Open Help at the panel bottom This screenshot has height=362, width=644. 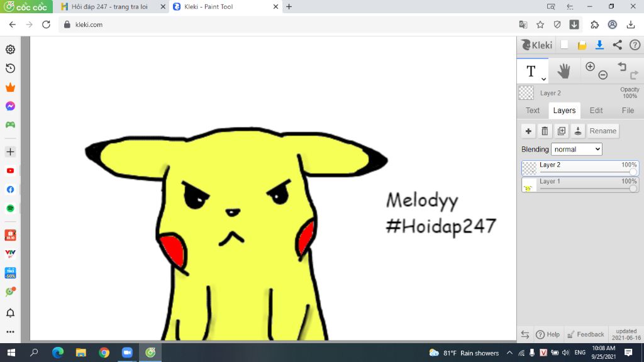click(548, 334)
